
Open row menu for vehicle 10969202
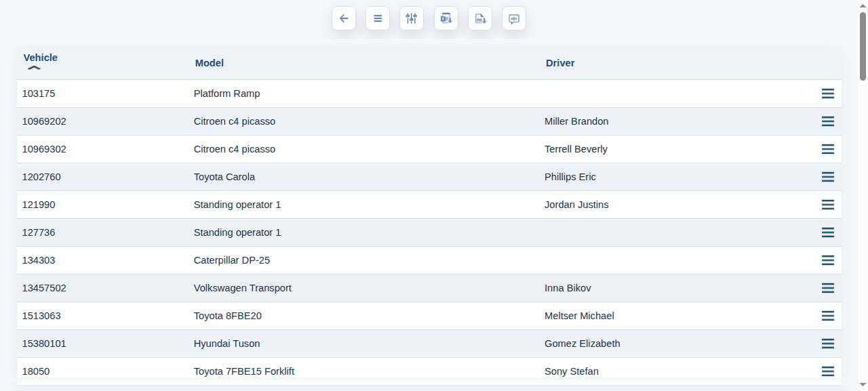[828, 121]
